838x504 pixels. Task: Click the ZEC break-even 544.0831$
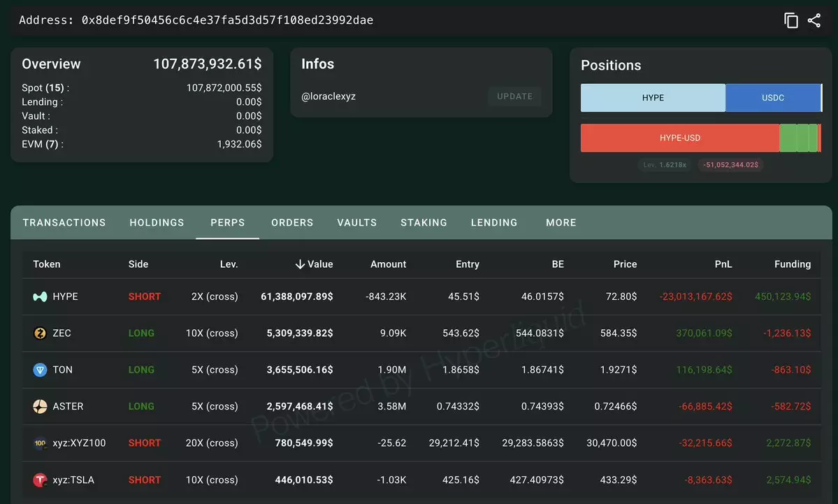click(x=540, y=333)
